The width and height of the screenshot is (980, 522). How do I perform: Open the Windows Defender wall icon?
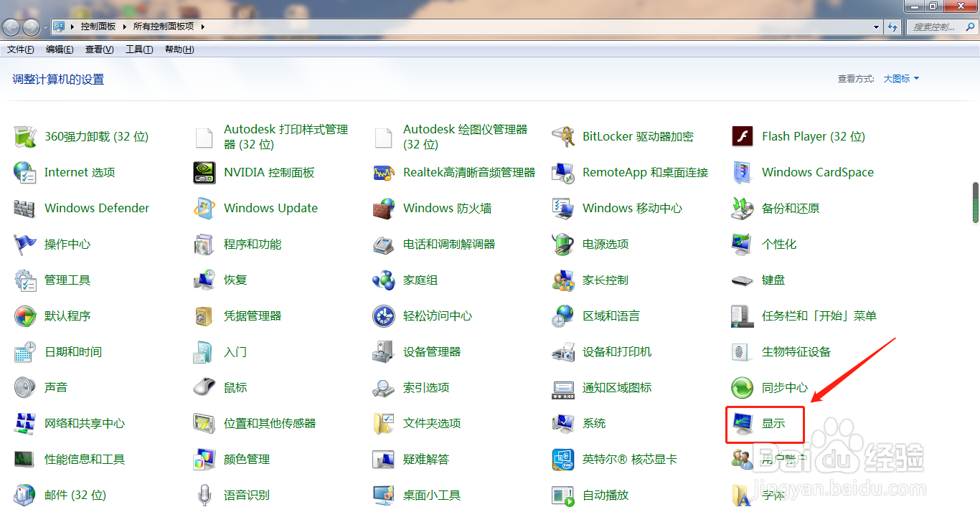tap(25, 208)
